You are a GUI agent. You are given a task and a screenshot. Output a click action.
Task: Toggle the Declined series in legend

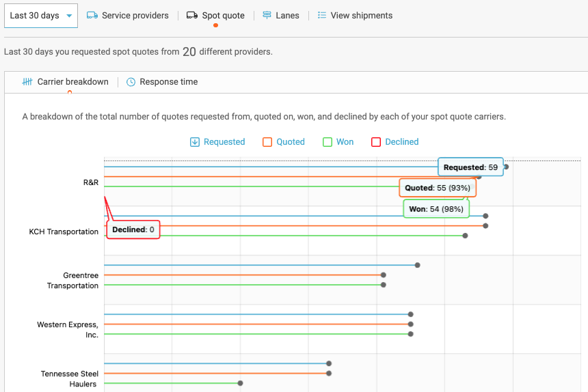tap(376, 142)
